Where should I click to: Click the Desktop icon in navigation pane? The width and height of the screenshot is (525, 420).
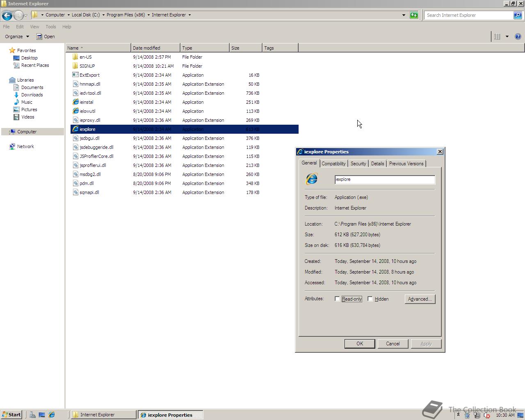pyautogui.click(x=16, y=58)
